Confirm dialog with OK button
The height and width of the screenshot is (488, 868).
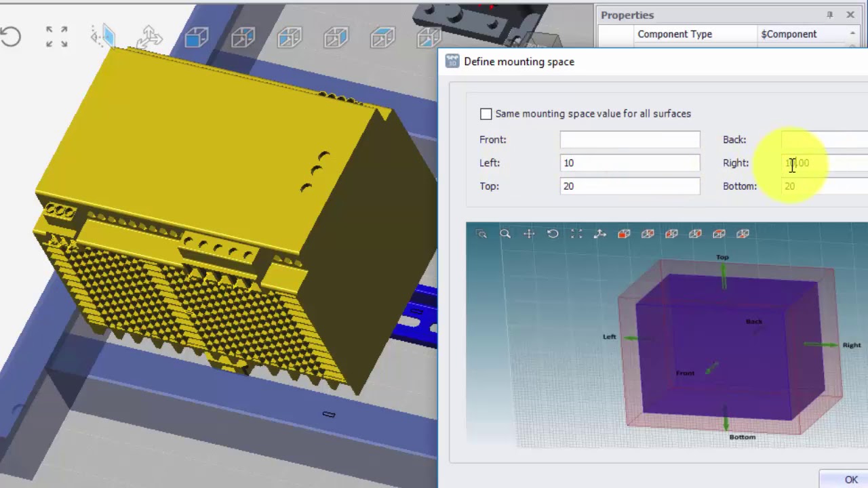[x=844, y=479]
